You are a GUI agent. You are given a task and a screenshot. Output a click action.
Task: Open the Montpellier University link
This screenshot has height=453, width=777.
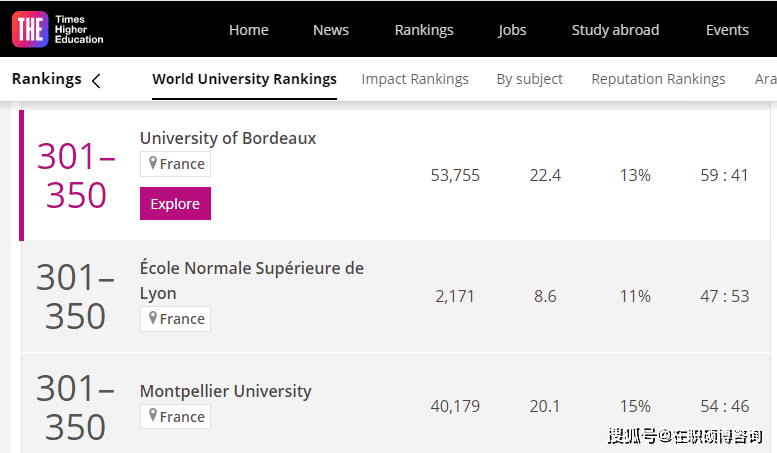(x=226, y=391)
